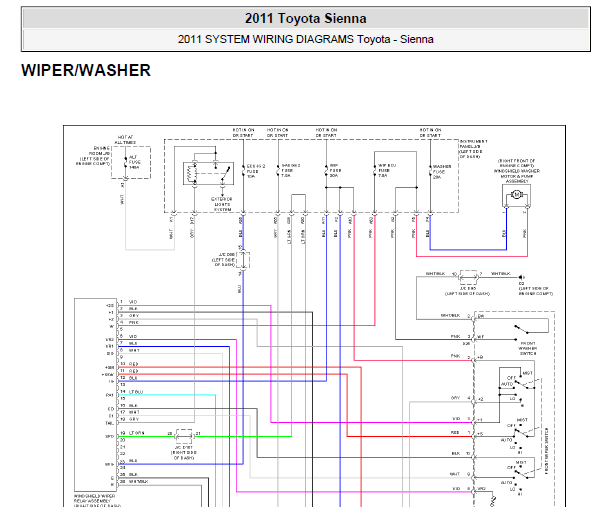The height and width of the screenshot is (507, 605).
Task: Click the vertical "FRONT WIPER SWITCH" label
Action: (546, 451)
